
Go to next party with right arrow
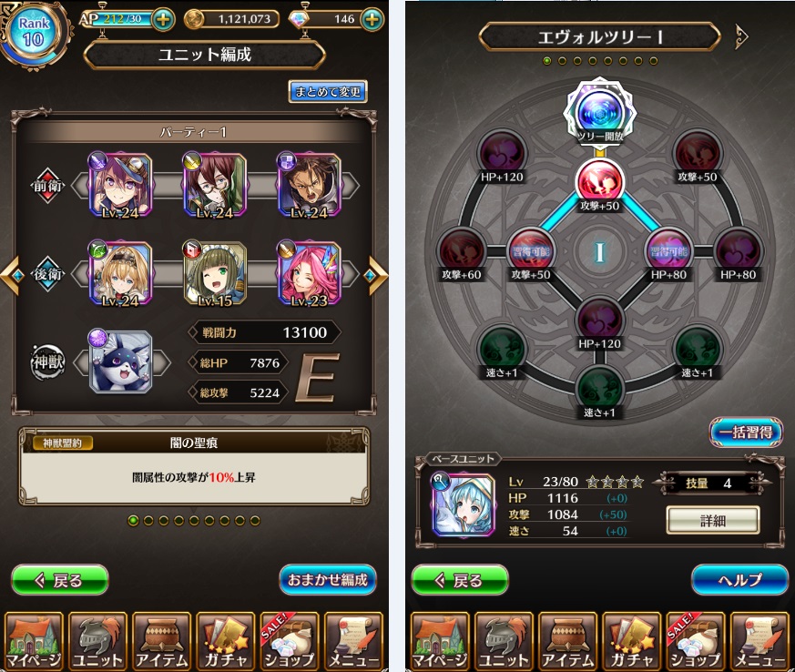pos(377,275)
